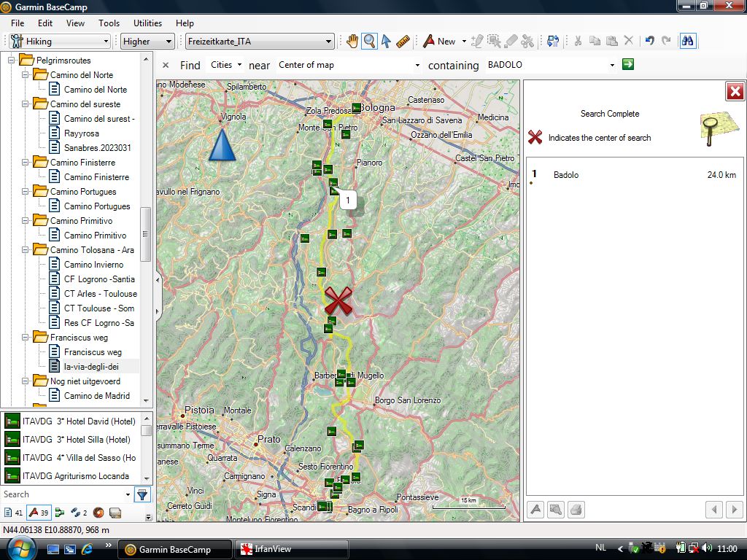Select the Badolo search result
Viewport: 747px width, 560px height.
tap(565, 175)
